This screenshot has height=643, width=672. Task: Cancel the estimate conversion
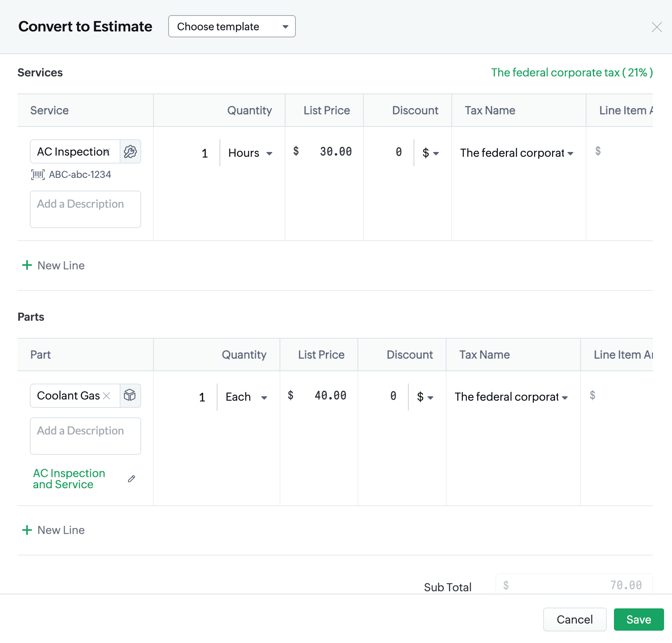[x=574, y=620]
